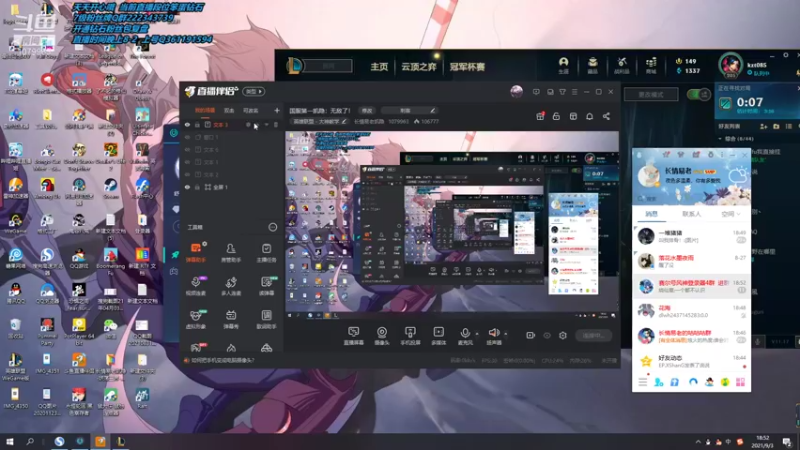The image size is (800, 450).
Task: Toggle visibility eye of 文本 3 layer
Action: (x=187, y=124)
